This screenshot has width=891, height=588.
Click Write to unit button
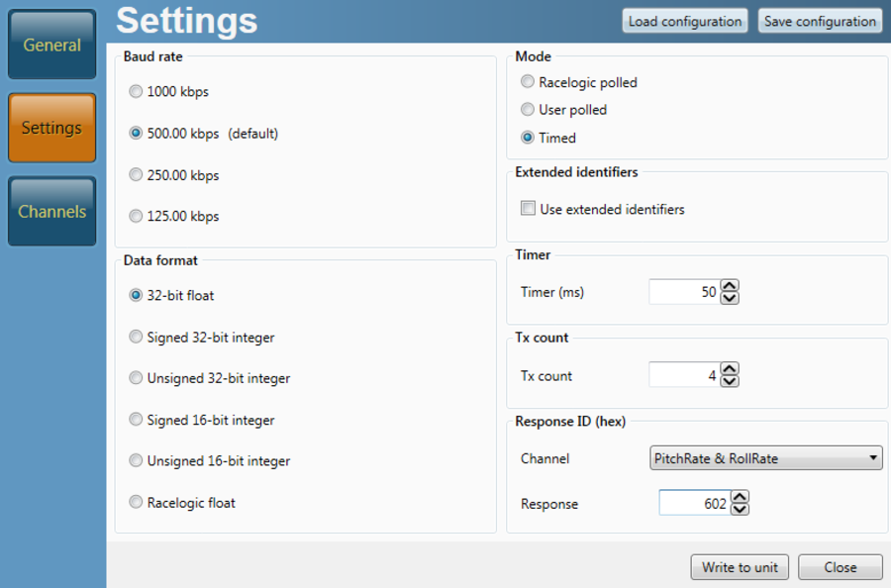point(740,567)
